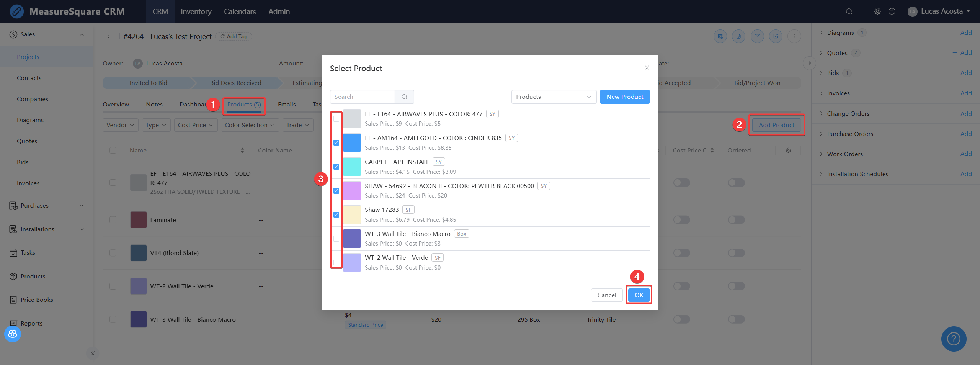
Task: Open the Color Selection filter dropdown
Action: click(x=250, y=125)
